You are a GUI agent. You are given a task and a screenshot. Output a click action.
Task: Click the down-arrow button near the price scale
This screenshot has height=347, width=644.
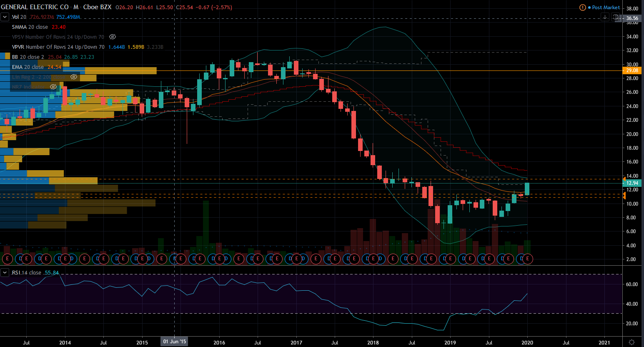coord(605,17)
